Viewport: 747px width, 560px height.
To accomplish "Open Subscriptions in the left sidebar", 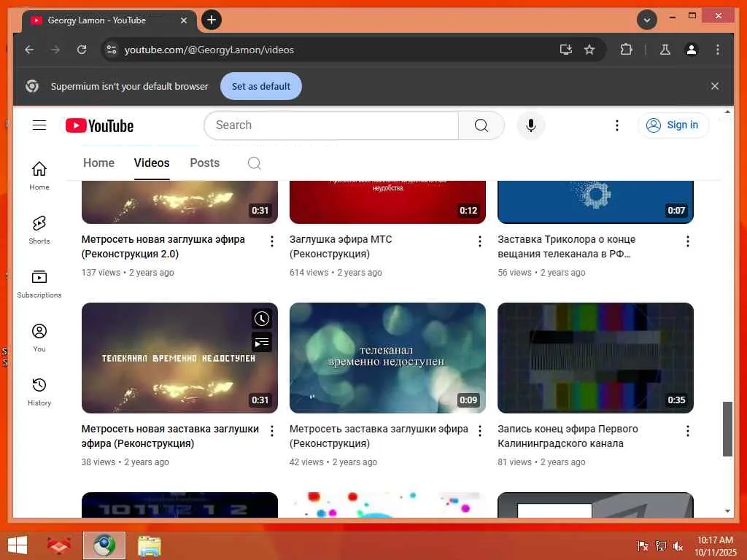I will pyautogui.click(x=39, y=284).
